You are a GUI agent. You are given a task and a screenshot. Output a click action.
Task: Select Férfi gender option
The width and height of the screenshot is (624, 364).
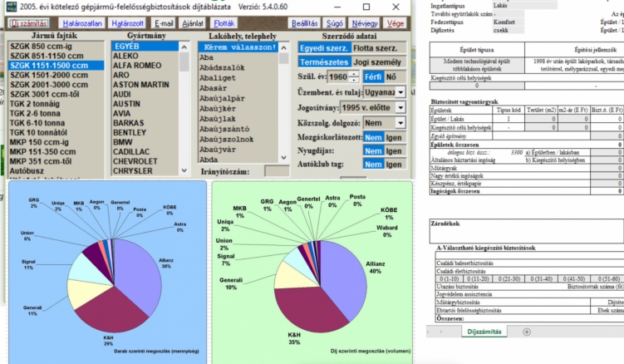click(373, 76)
